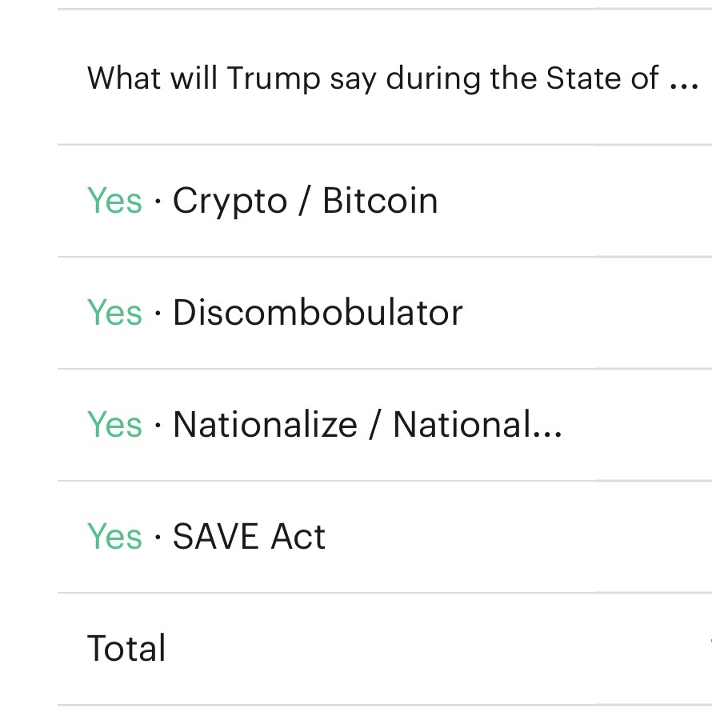Click the word "Nationalize" in the third row
Screen dimensions: 712x728
click(x=265, y=425)
